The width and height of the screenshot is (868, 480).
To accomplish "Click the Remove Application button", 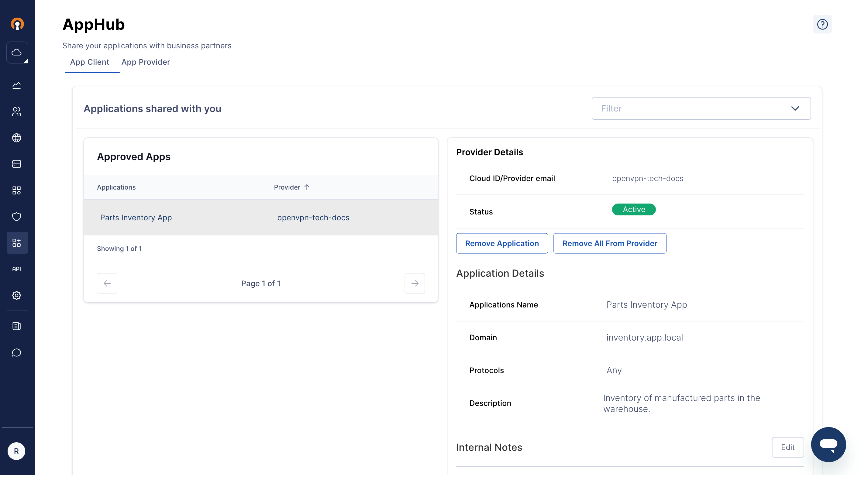I will point(502,243).
